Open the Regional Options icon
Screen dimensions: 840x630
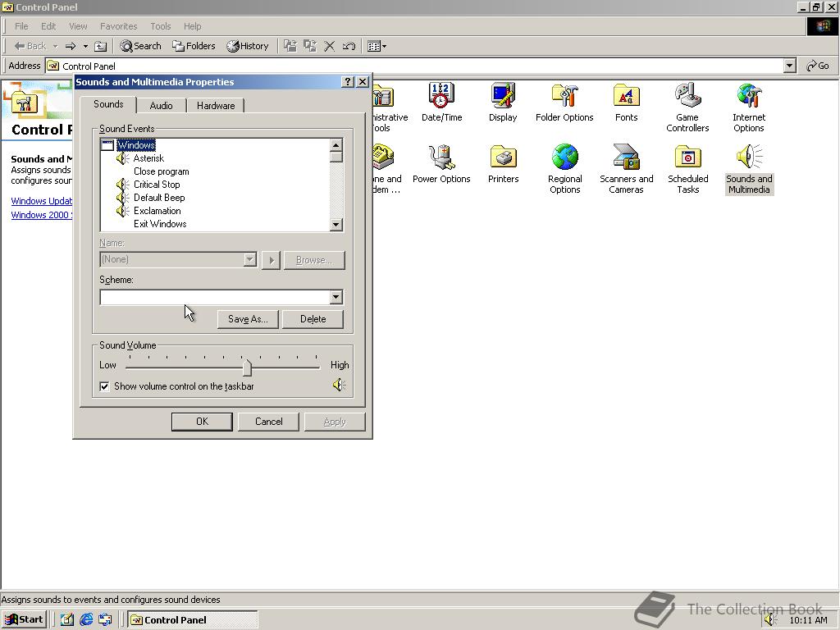tap(564, 158)
